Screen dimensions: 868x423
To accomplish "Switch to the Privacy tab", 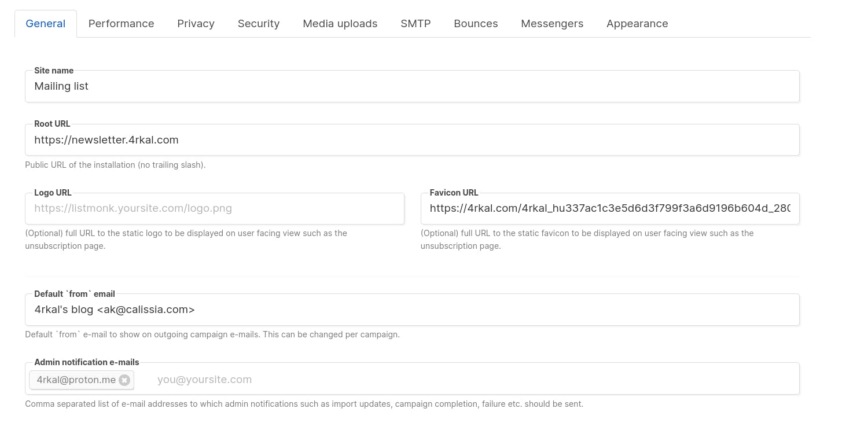I will (196, 24).
